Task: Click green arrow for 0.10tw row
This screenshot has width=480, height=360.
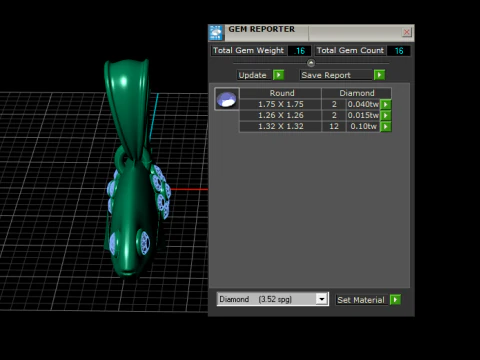Action: pos(386,126)
